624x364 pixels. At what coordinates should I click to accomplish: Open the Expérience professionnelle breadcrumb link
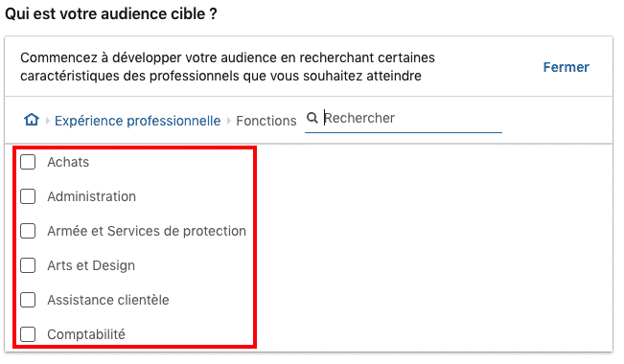137,121
